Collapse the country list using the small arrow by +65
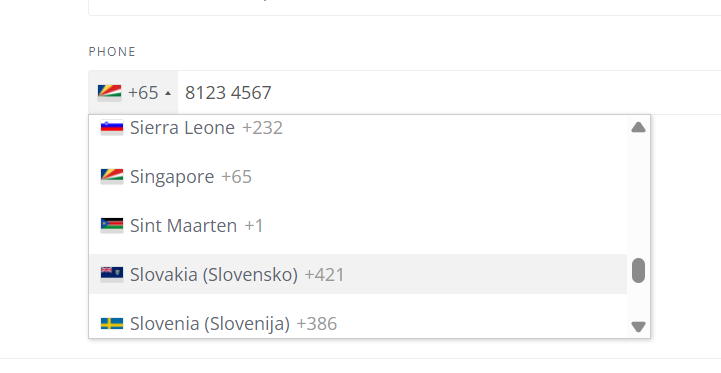This screenshot has width=721, height=373. [168, 93]
